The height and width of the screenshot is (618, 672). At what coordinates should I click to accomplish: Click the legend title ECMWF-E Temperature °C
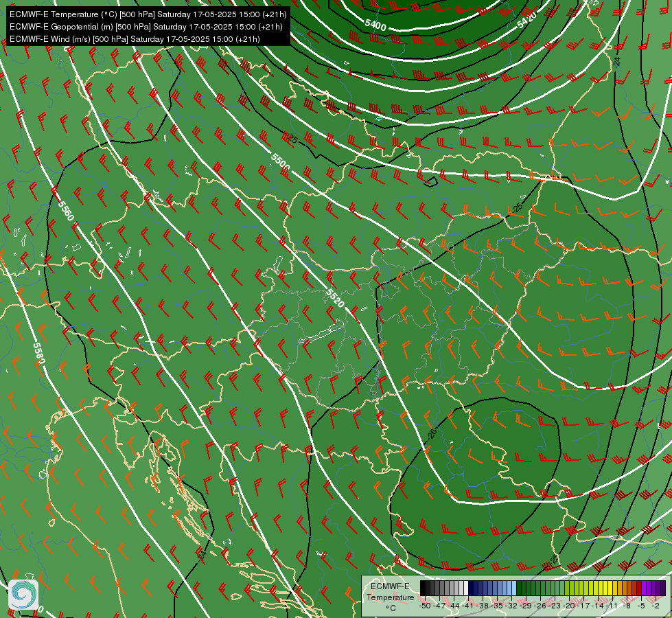[x=390, y=597]
